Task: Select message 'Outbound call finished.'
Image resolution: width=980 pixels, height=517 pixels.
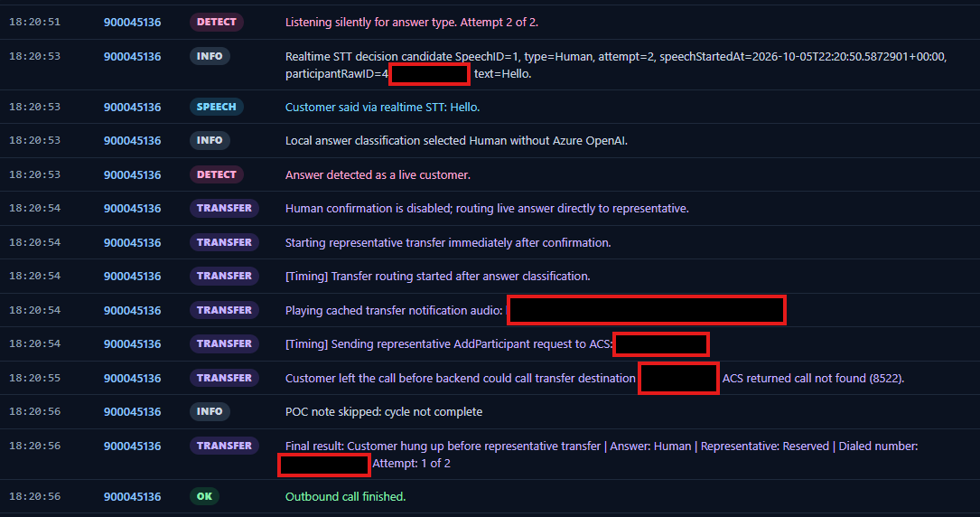Action: coord(346,497)
